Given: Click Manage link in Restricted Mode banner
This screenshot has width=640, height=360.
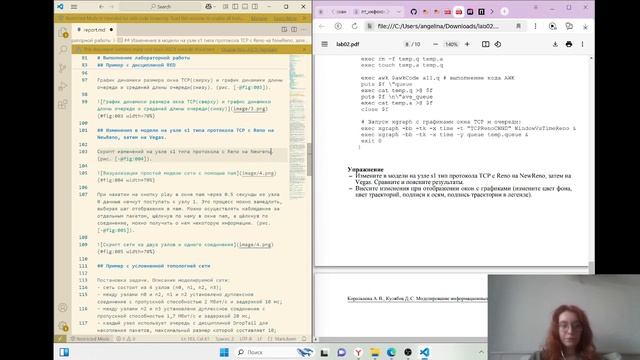Looking at the screenshot, I should [259, 18].
